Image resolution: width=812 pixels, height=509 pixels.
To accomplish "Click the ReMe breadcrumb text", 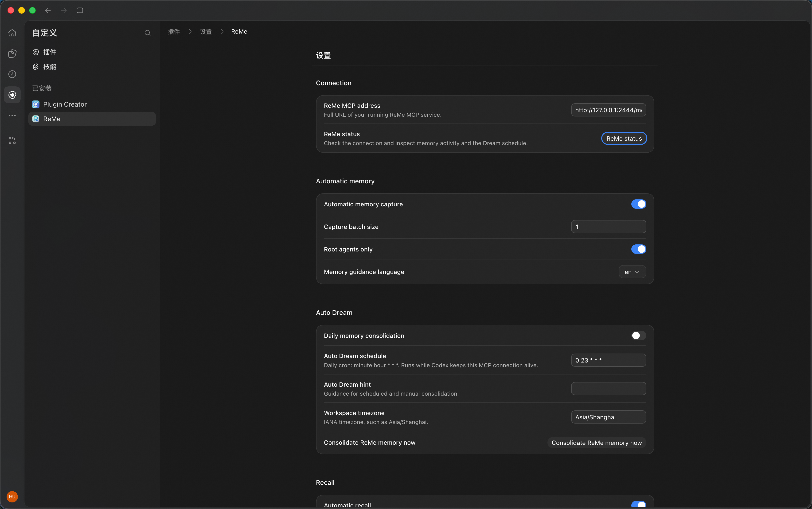I will [x=239, y=32].
